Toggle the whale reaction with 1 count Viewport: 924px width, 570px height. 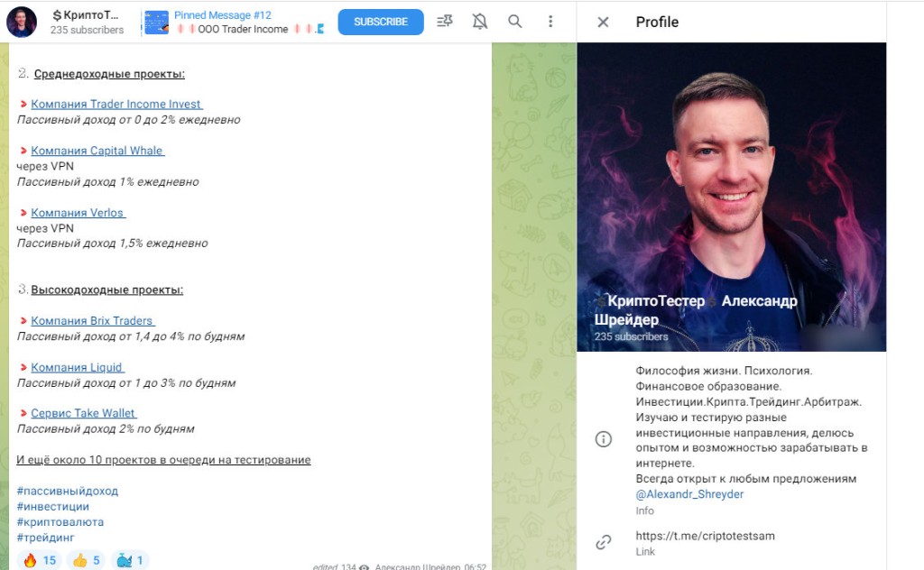click(130, 560)
